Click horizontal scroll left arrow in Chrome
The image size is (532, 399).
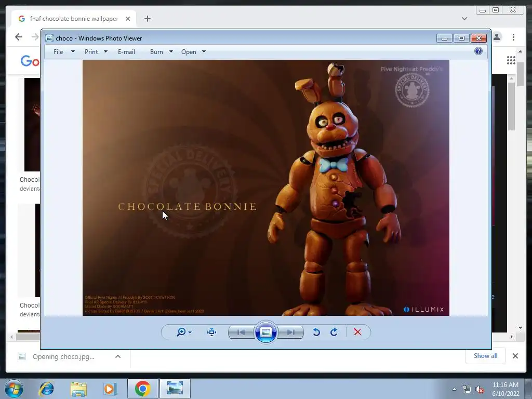(x=11, y=337)
